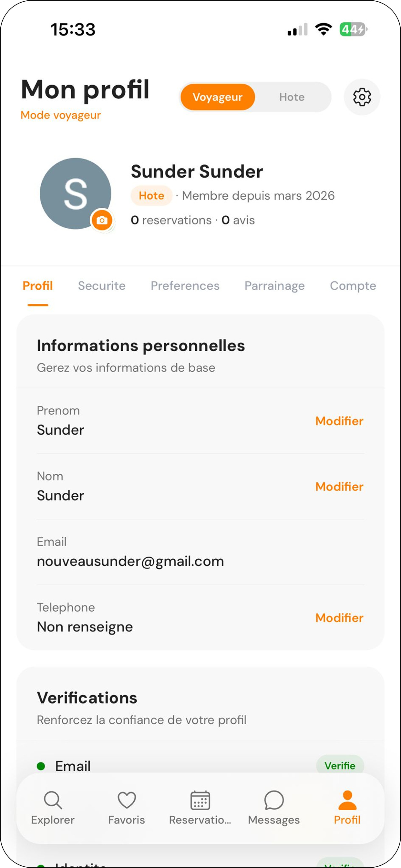401x868 pixels.
Task: Select Voyageur mode toggle
Action: [x=218, y=97]
